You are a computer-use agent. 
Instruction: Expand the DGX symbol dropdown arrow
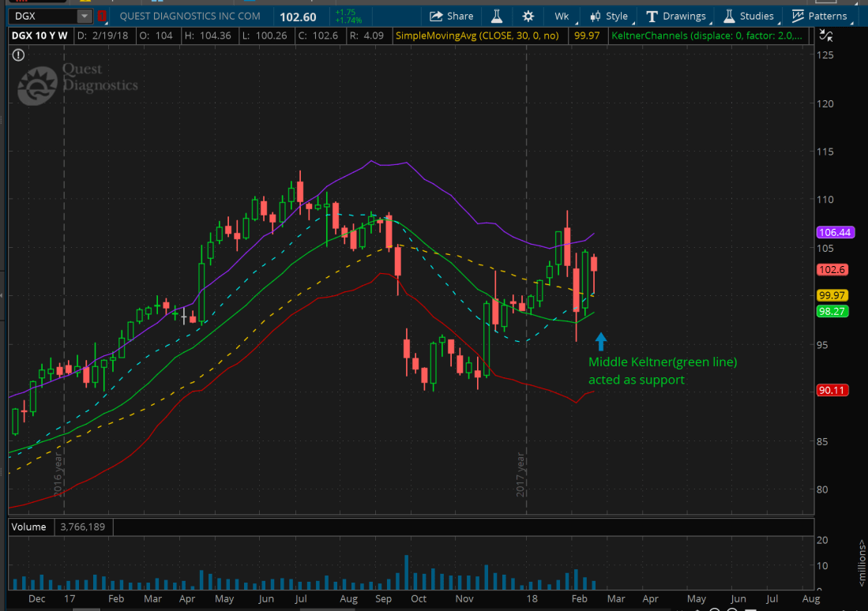point(84,16)
